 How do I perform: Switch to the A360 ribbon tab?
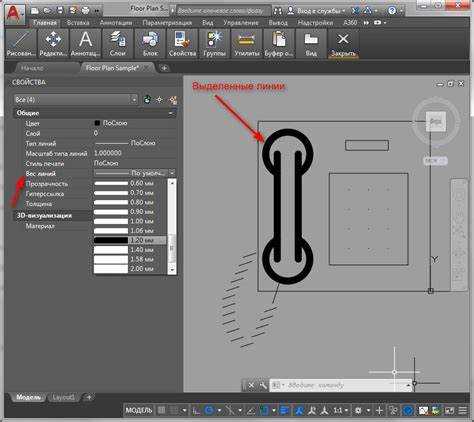coord(350,23)
